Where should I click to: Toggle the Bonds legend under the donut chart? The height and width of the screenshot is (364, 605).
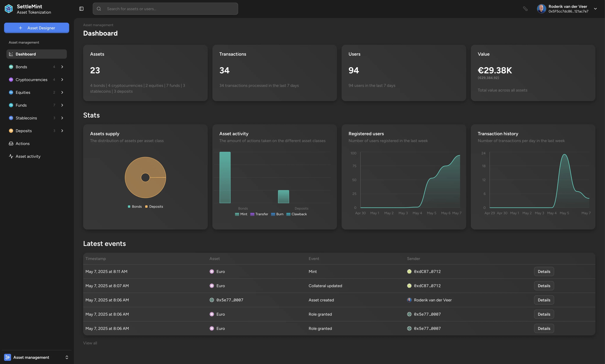tap(135, 206)
